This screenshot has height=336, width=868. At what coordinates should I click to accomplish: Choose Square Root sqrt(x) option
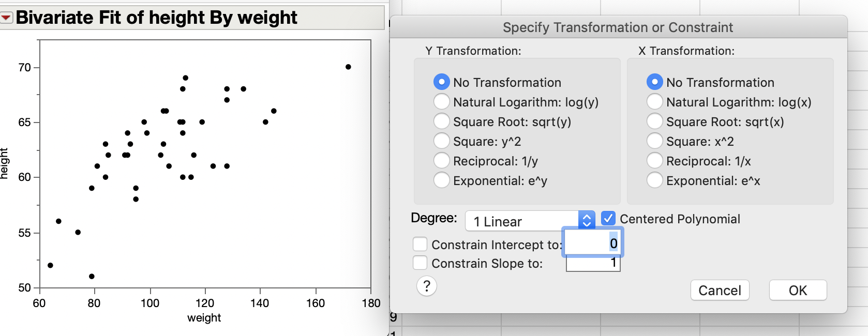(654, 121)
